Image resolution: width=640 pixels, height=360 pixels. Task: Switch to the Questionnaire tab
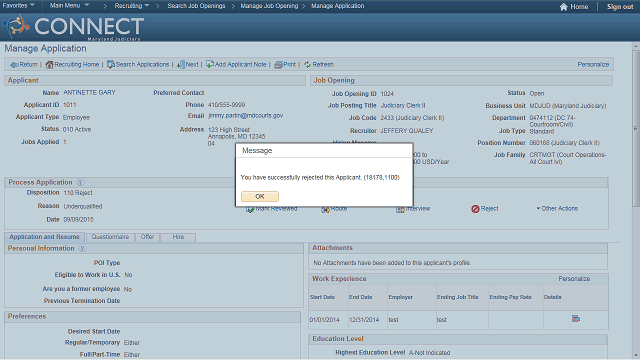110,237
